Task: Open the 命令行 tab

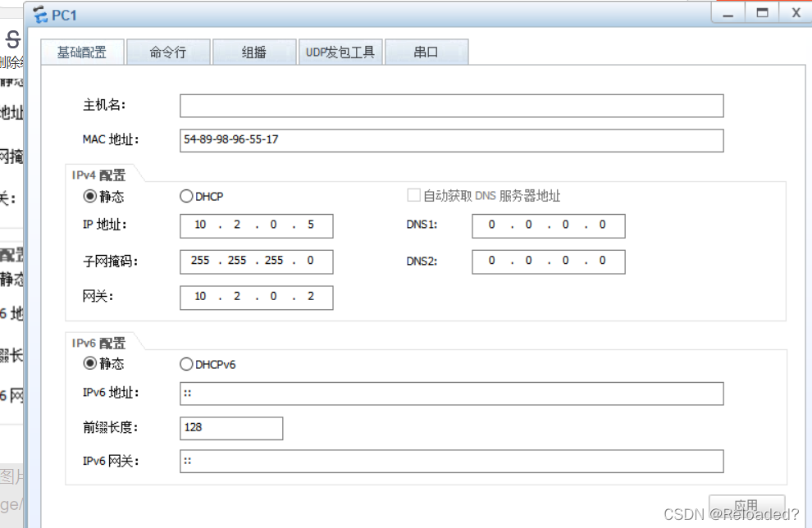Action: (168, 52)
